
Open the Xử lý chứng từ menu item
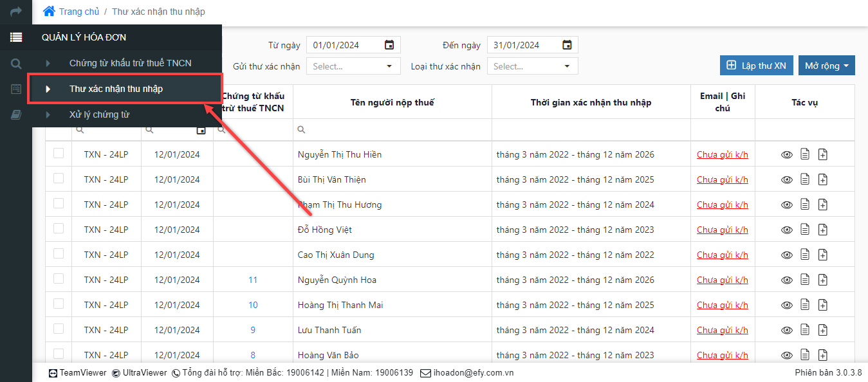click(x=99, y=114)
